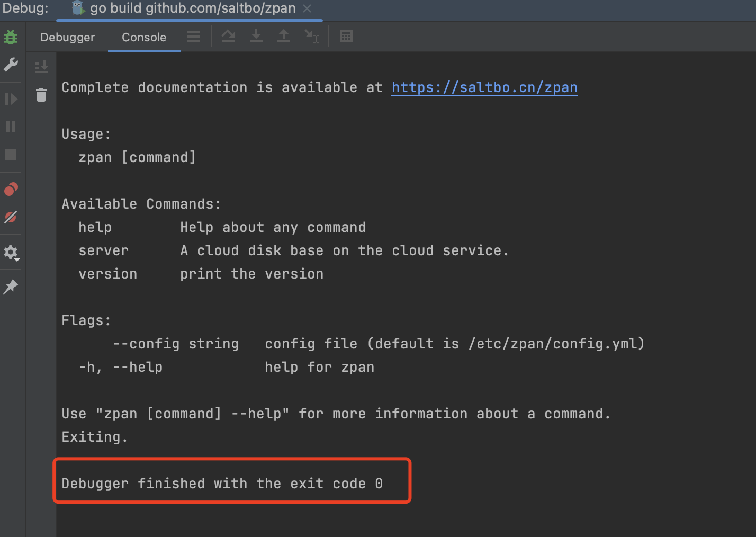Click the Run to Cursor icon
The width and height of the screenshot is (756, 537).
pyautogui.click(x=312, y=36)
